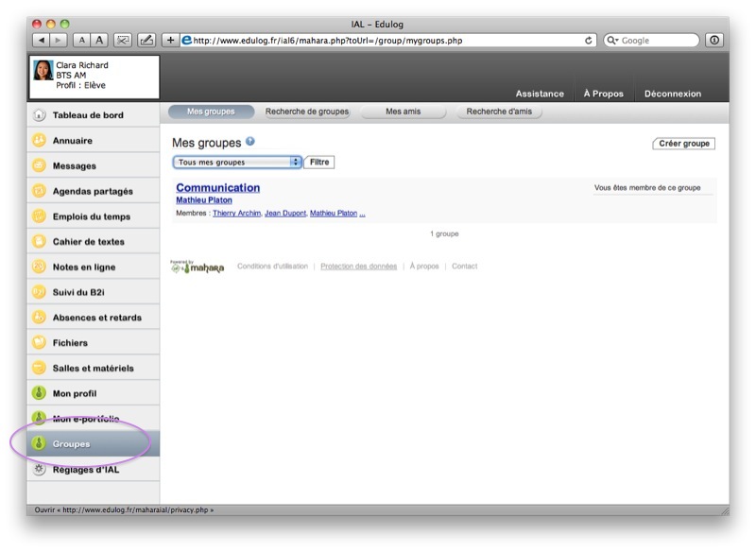
Task: Open the Assistance menu item
Action: click(x=540, y=94)
